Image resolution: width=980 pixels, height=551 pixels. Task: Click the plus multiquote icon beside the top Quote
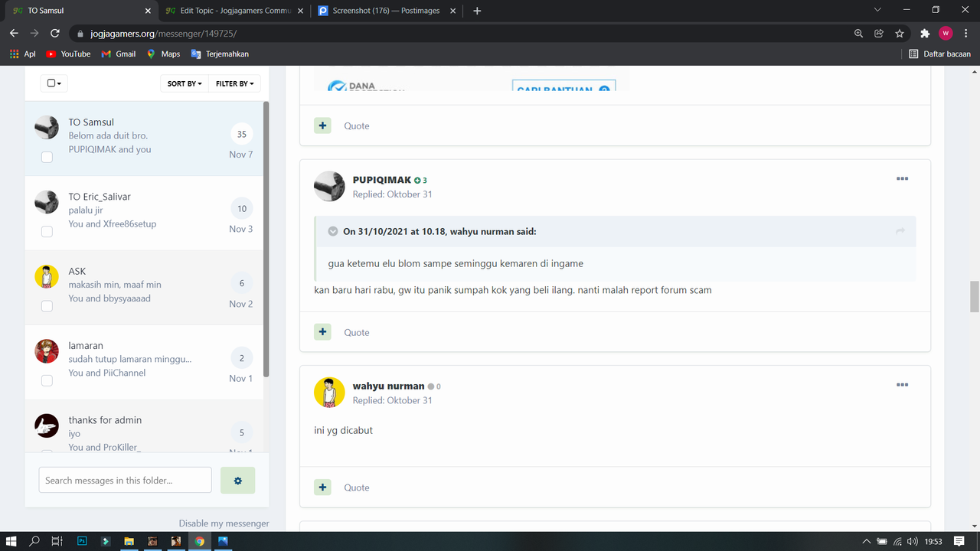click(x=322, y=126)
